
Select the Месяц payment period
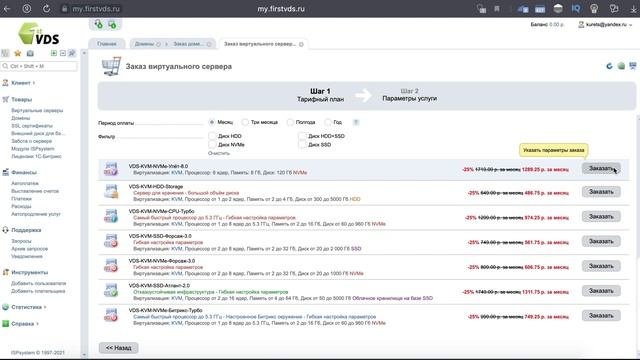(211, 122)
